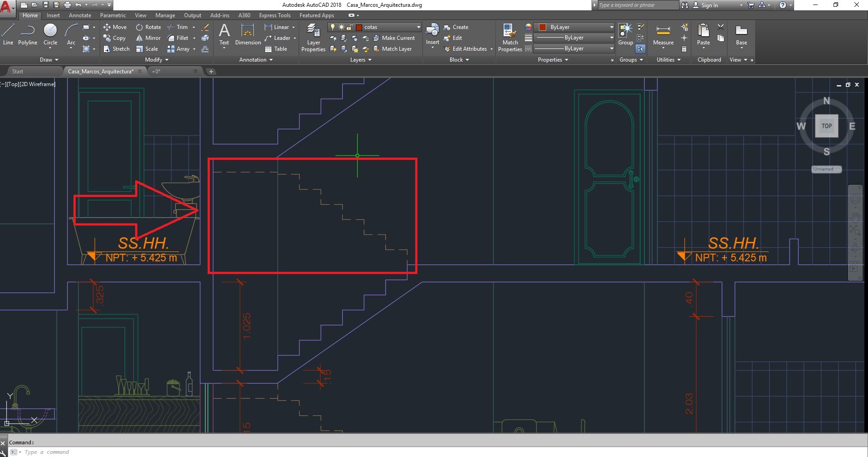This screenshot has height=457, width=868.
Task: Click Make Current in the Layers panel
Action: (x=394, y=38)
